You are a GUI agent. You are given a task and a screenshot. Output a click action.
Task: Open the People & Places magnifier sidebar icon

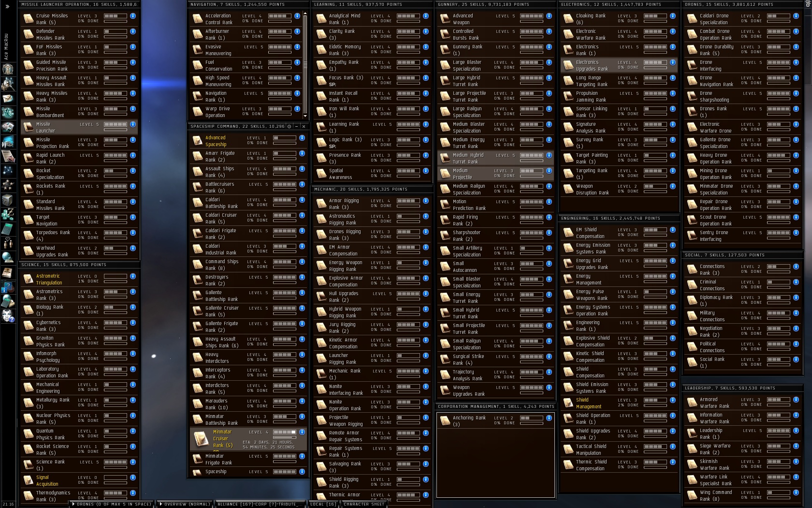(7, 84)
